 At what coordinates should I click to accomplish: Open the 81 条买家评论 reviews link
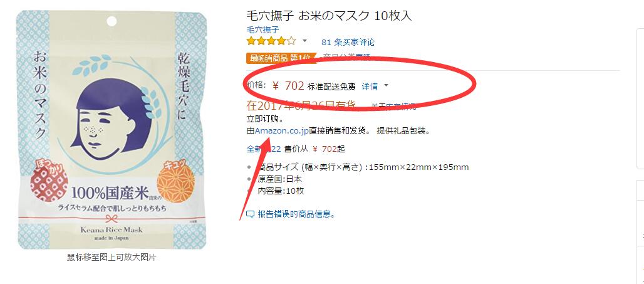click(x=348, y=42)
